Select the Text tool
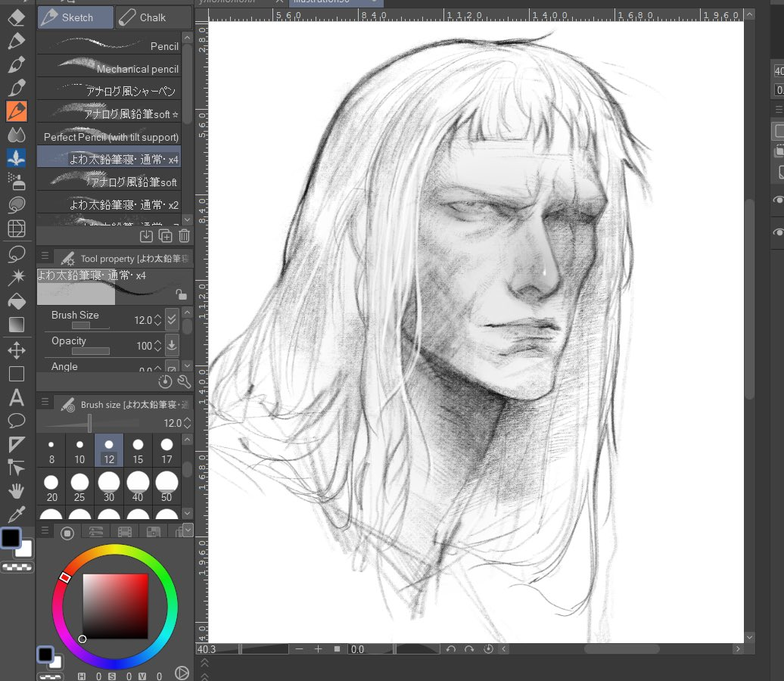 click(x=17, y=398)
